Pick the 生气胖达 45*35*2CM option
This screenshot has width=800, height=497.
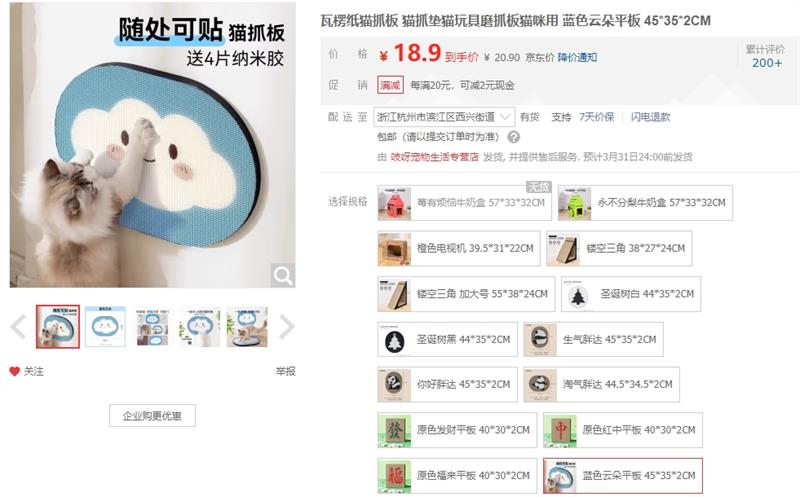pyautogui.click(x=593, y=340)
